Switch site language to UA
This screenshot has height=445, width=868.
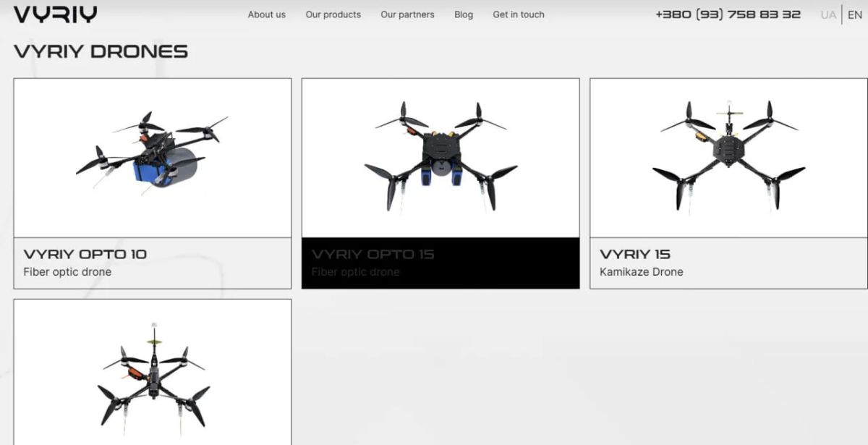(x=828, y=15)
